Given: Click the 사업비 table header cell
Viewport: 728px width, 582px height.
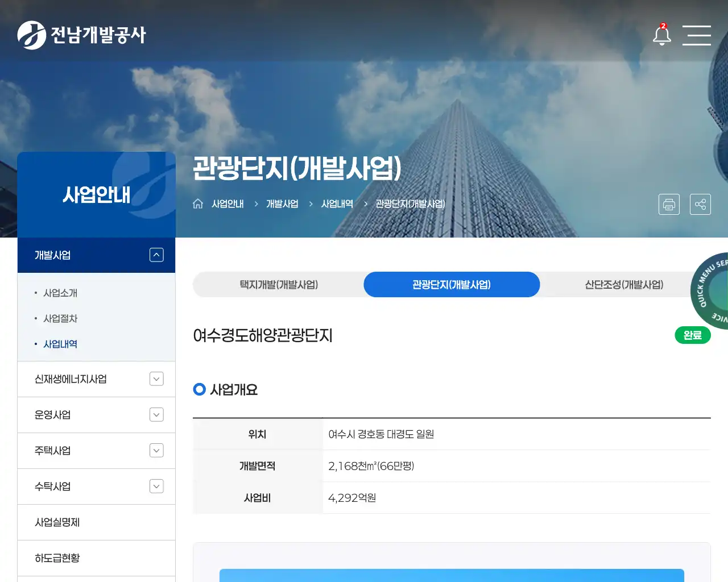Looking at the screenshot, I should point(258,498).
